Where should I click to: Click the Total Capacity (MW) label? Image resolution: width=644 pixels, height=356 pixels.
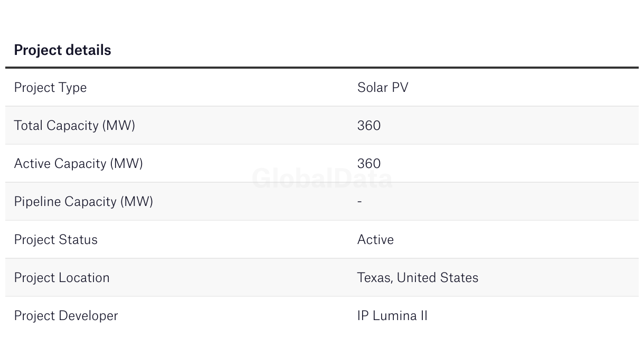[x=74, y=125]
